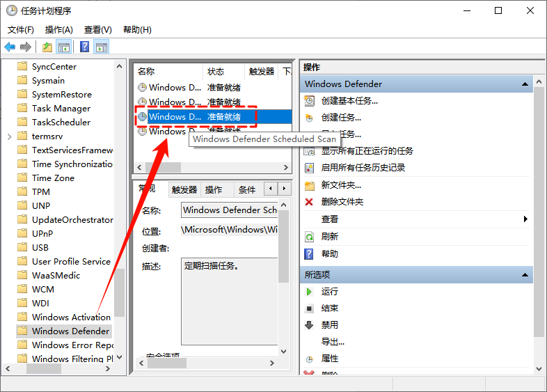This screenshot has height=392, width=547.
Task: Click the WaaSMedic folder icon
Action: [x=22, y=275]
